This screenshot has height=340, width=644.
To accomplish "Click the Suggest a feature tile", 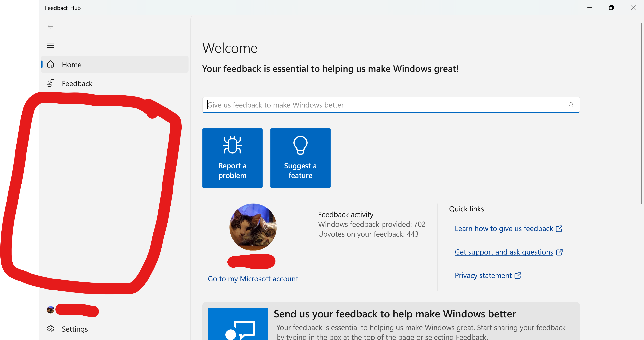I will tap(300, 158).
